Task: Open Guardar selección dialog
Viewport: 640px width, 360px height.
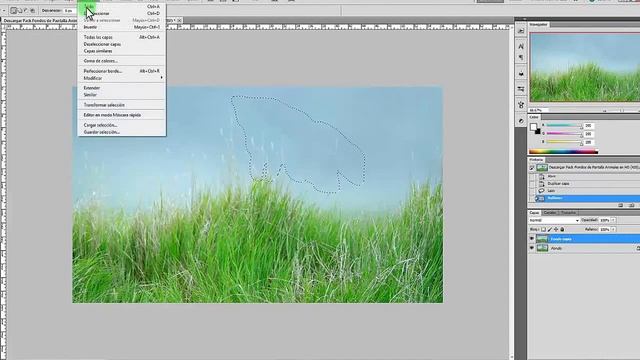Action: [x=122, y=132]
